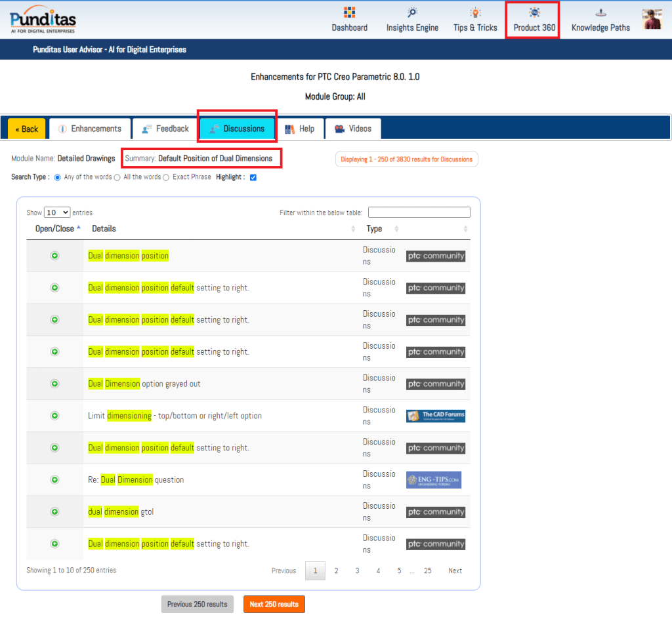672x621 pixels.
Task: Click the Tips & Tricks lightbulb icon
Action: [475, 12]
